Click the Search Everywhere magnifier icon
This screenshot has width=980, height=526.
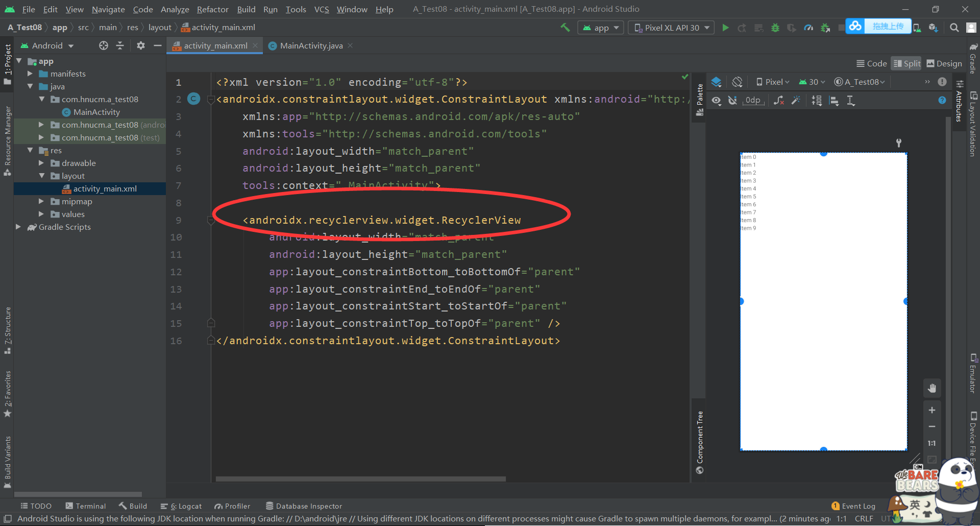(954, 28)
